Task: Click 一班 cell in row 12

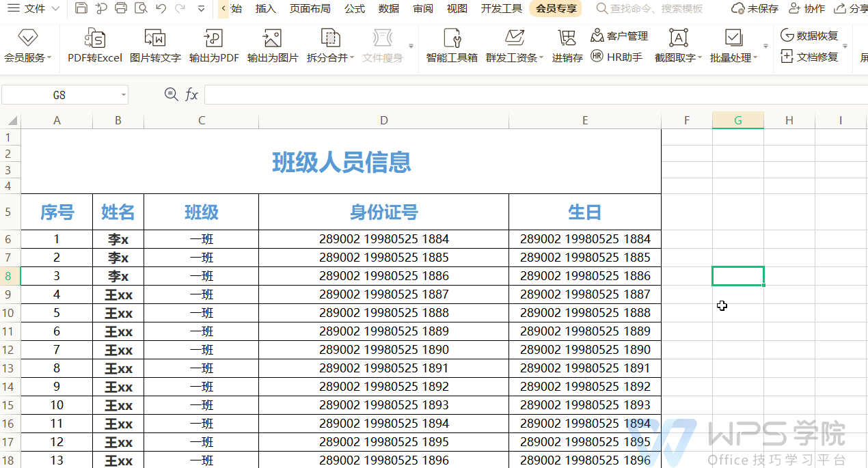Action: click(202, 350)
